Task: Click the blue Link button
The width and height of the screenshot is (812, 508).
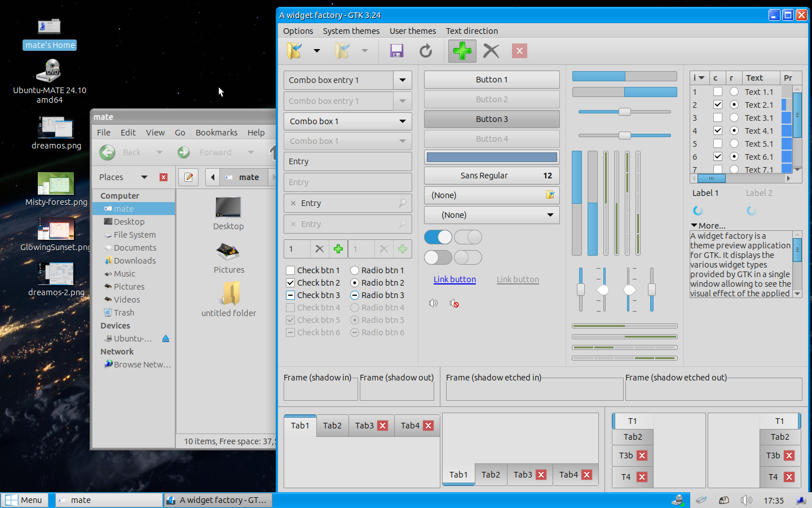Action: pos(454,279)
